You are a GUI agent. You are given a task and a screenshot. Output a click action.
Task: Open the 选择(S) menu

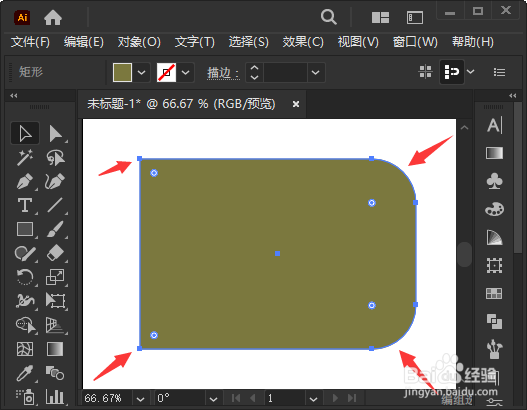click(249, 42)
